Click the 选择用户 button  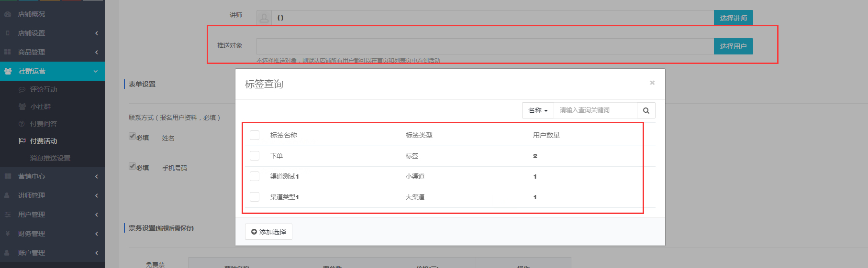(x=733, y=46)
